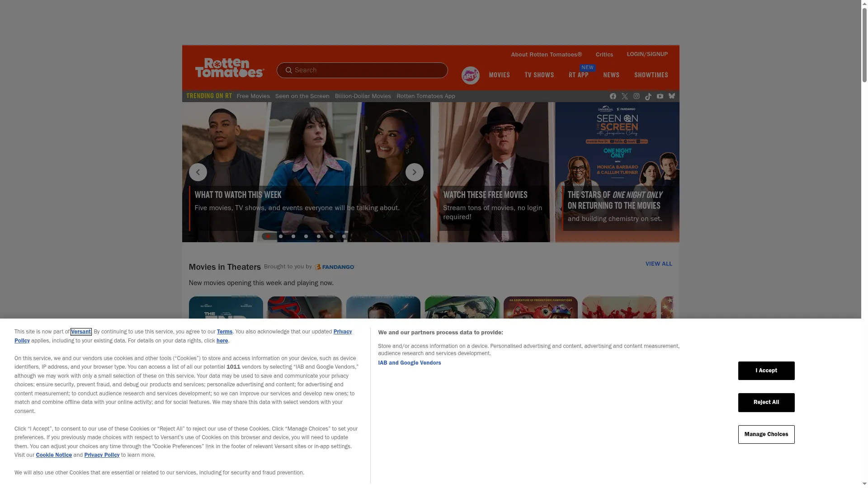
Task: Click the Fandango sponsor logo
Action: tap(335, 267)
